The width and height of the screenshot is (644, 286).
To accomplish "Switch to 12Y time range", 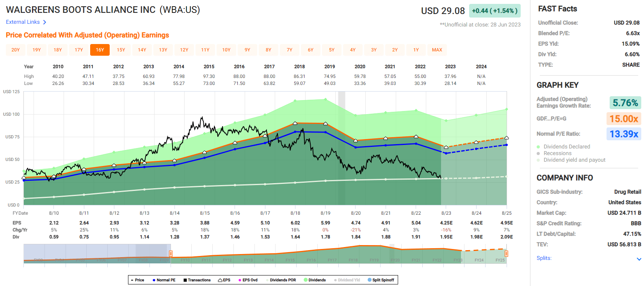I will coord(184,50).
